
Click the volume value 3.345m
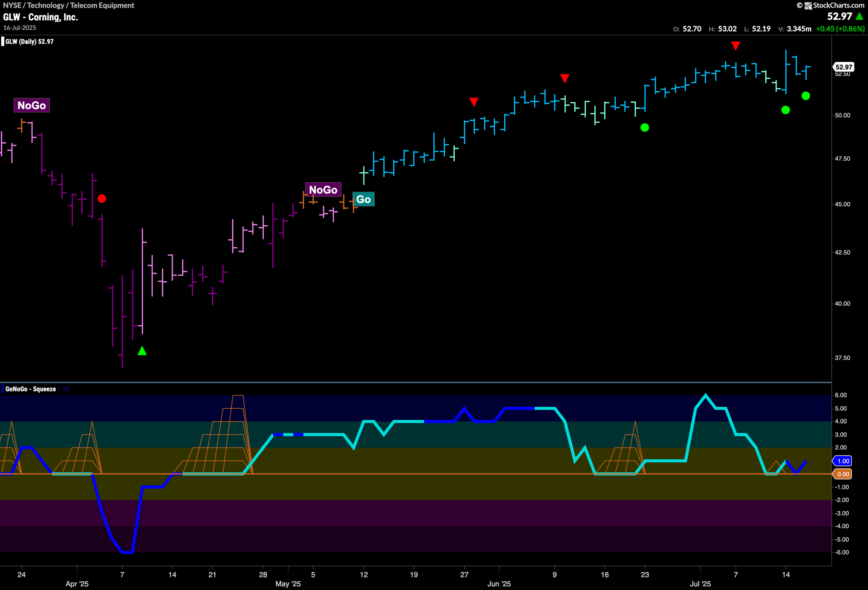[799, 29]
